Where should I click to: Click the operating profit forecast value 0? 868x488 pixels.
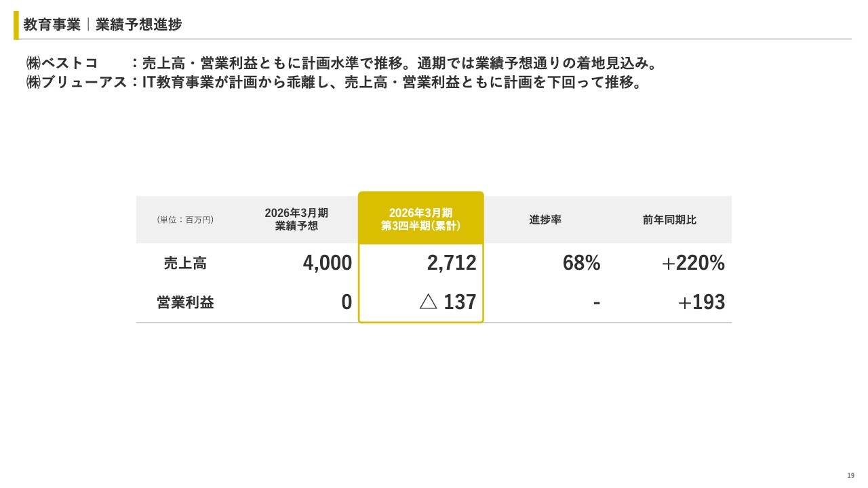click(x=347, y=302)
